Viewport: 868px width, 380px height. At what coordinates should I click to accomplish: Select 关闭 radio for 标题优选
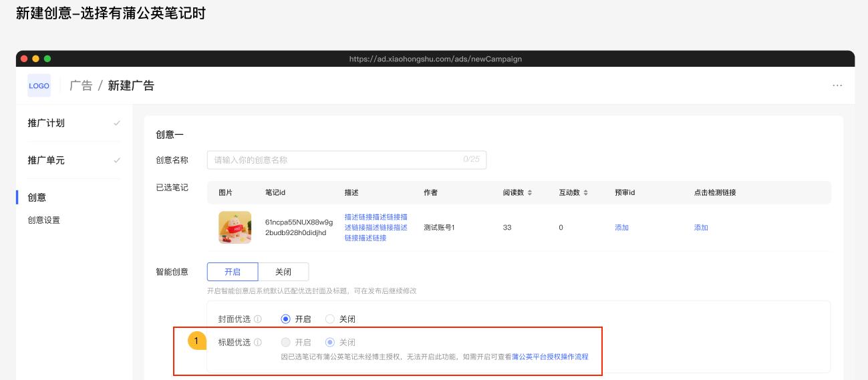(329, 343)
